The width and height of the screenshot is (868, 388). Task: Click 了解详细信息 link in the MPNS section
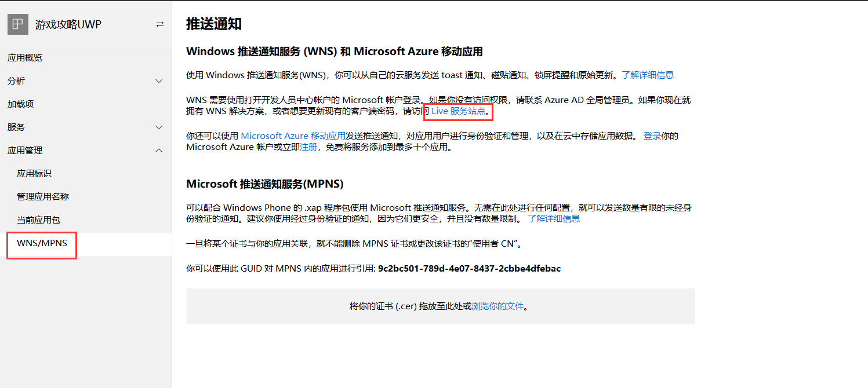(x=554, y=219)
